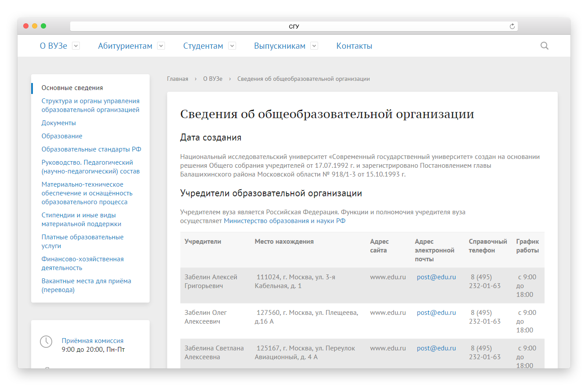Expand the Выпускникам dropdown arrow
This screenshot has width=588, height=386.
314,46
